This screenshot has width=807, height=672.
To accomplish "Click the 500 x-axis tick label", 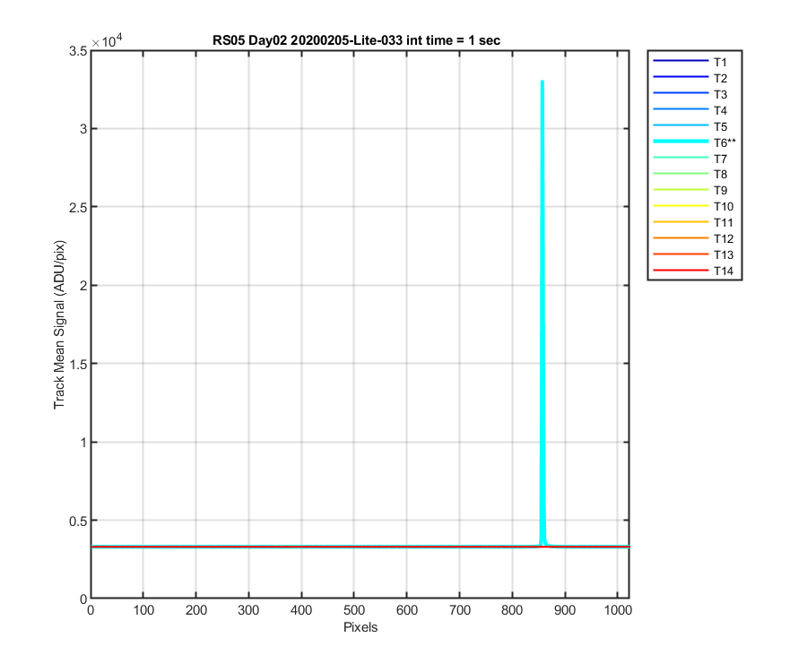I will click(x=353, y=610).
